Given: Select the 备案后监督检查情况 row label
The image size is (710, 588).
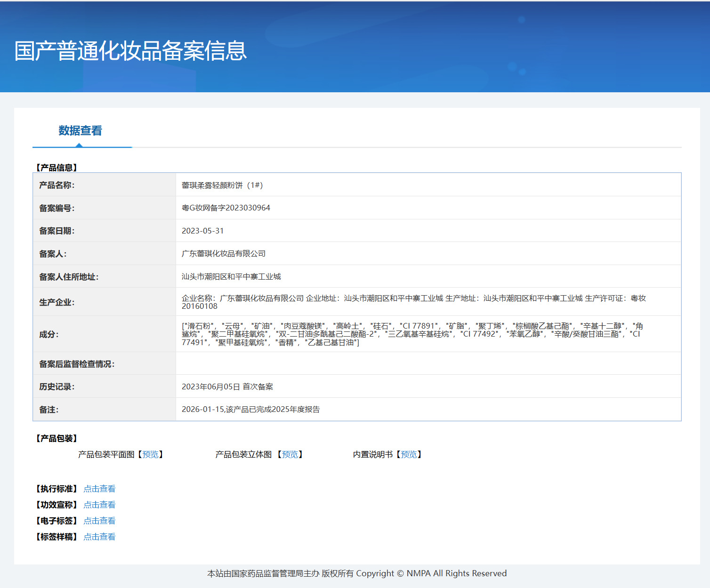Looking at the screenshot, I should pyautogui.click(x=77, y=364).
